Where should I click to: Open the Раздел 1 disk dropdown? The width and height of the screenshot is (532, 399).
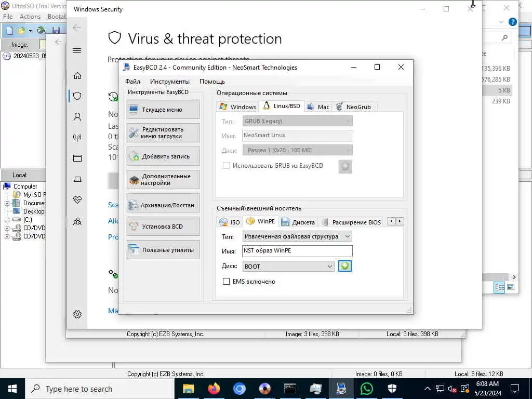pyautogui.click(x=298, y=150)
